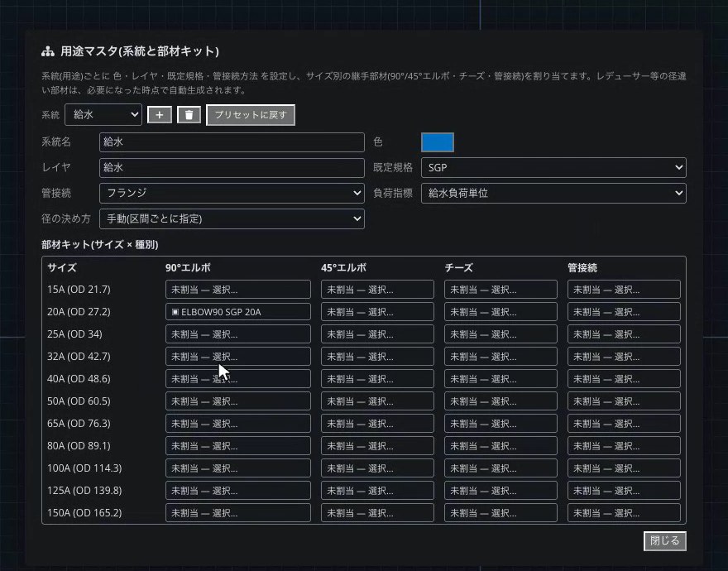This screenshot has height=571, width=728.
Task: Select チーズ part for 32A row
Action: point(500,357)
